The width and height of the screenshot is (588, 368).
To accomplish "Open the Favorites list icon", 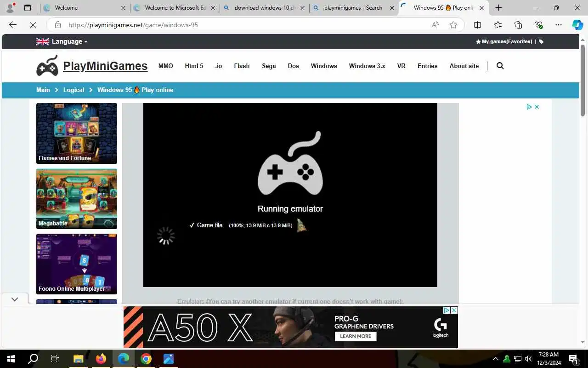I will [x=498, y=25].
